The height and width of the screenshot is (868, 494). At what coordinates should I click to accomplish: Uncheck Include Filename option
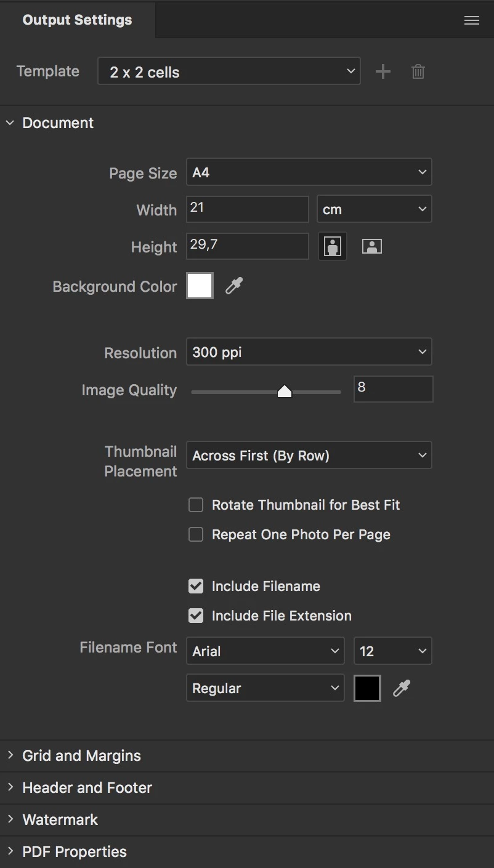coord(196,587)
